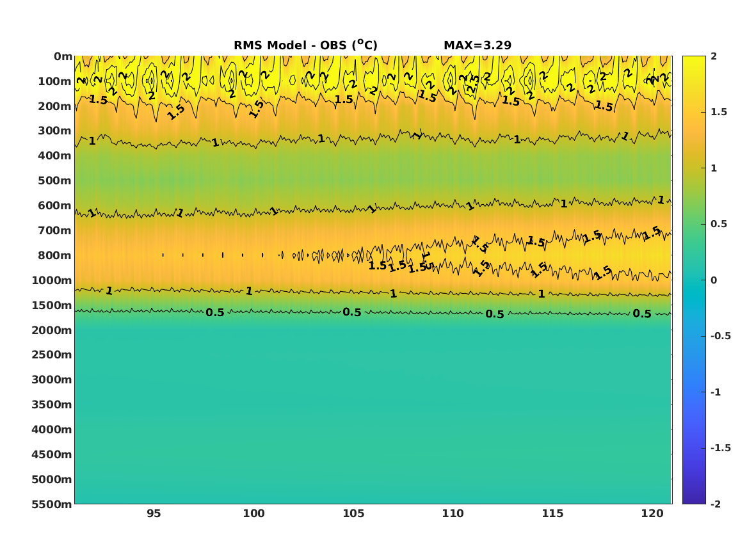The height and width of the screenshot is (560, 747).
Task: Click the colorbar tick label "-2" at bottom
Action: point(716,504)
